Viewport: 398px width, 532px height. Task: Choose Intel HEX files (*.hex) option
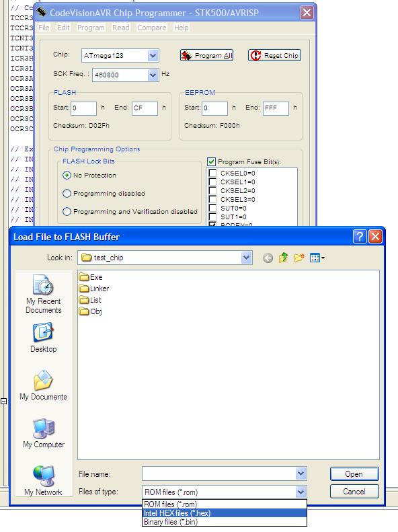(x=225, y=513)
